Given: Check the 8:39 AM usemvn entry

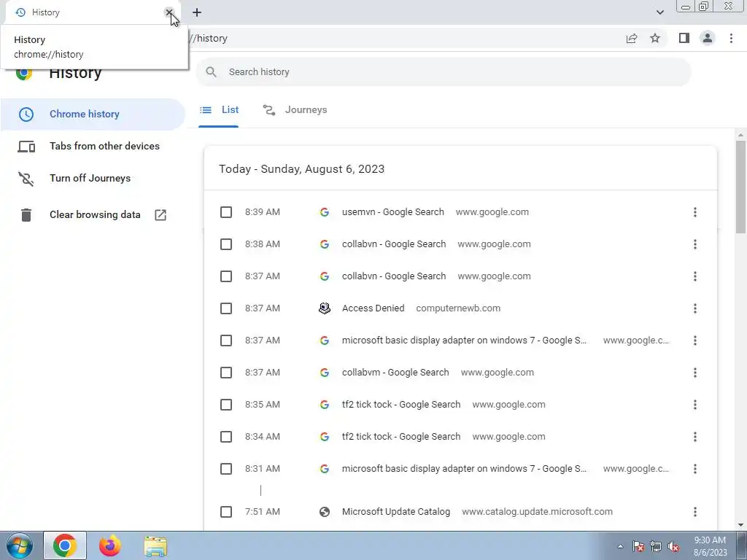Looking at the screenshot, I should coord(226,212).
